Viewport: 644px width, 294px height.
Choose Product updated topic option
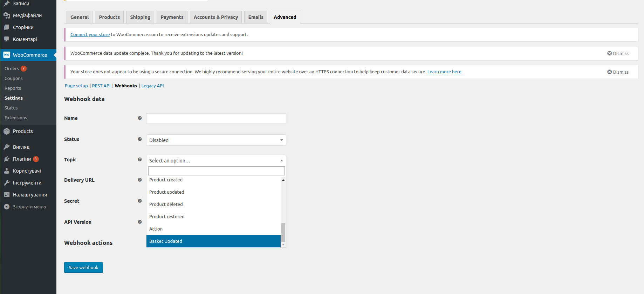[213, 192]
